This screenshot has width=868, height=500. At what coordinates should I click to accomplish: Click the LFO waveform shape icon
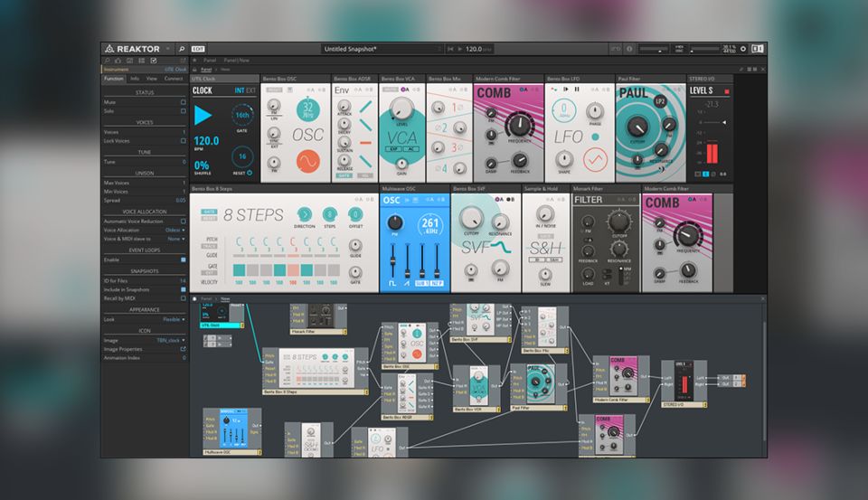click(595, 159)
